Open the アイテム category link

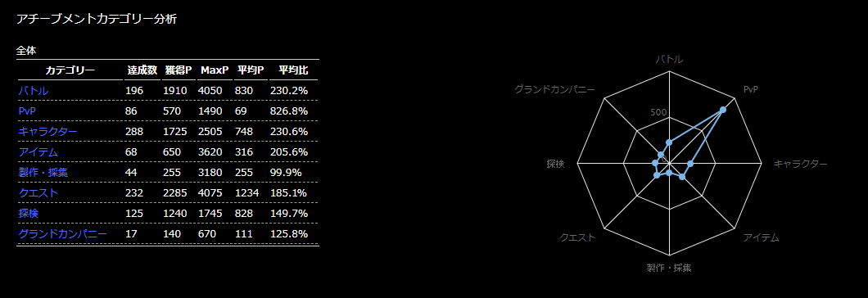coord(38,152)
